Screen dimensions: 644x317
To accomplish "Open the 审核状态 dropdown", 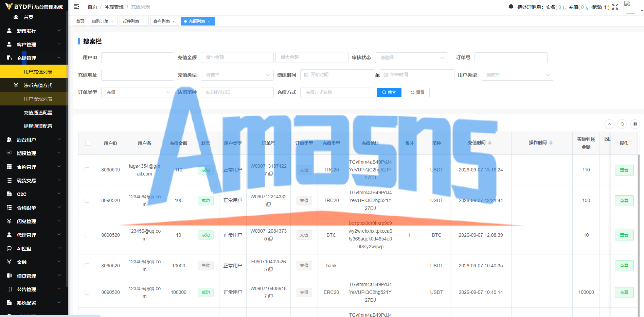I will click(x=411, y=57).
